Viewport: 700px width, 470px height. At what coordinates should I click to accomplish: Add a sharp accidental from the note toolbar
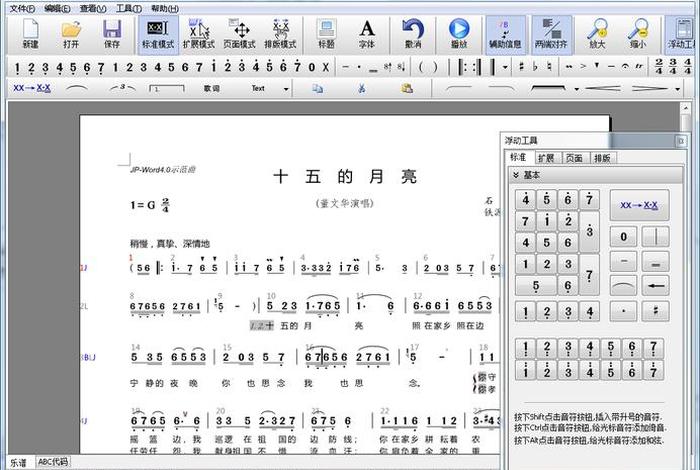point(521,67)
